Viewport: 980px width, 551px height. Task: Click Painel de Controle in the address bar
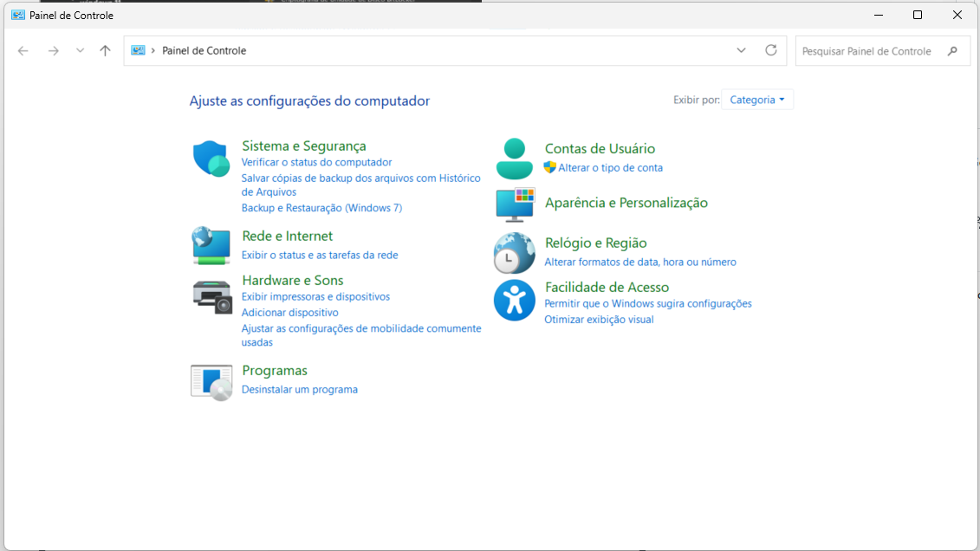pos(204,50)
